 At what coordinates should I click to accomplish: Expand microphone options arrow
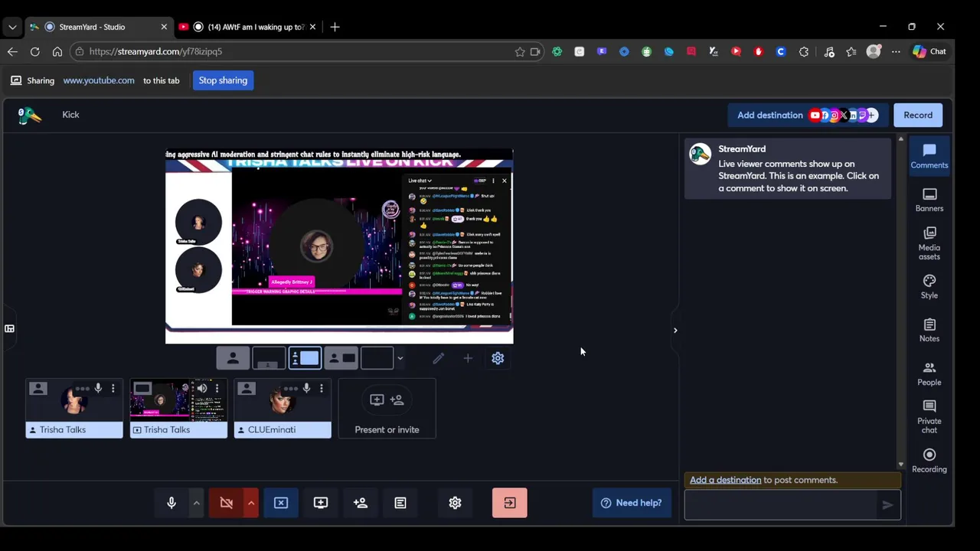point(196,503)
